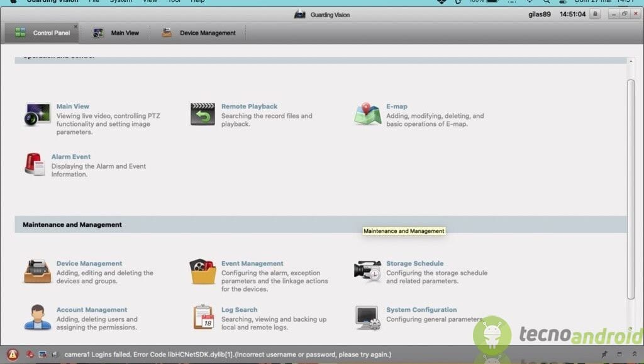Click the Account Management title link
The height and width of the screenshot is (364, 644).
pyautogui.click(x=92, y=310)
